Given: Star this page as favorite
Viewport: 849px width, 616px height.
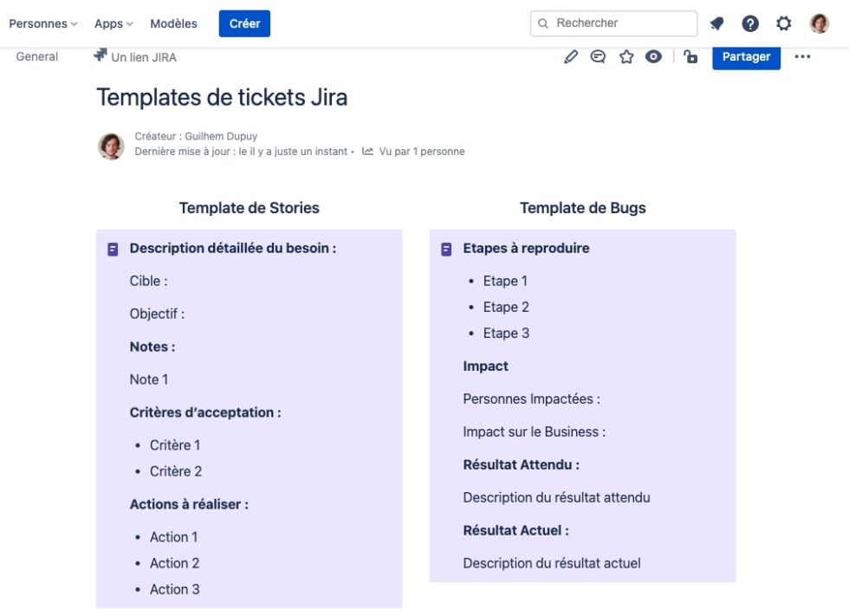Looking at the screenshot, I should tap(626, 56).
